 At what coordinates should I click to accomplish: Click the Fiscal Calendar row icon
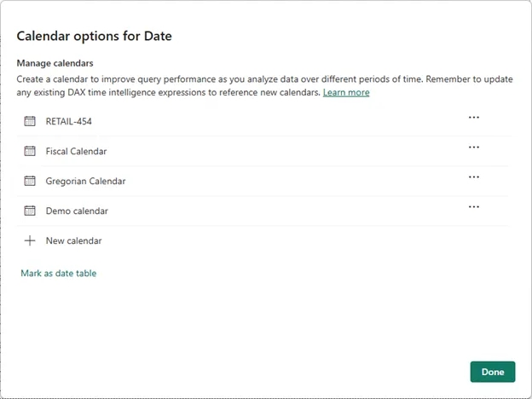tap(30, 151)
